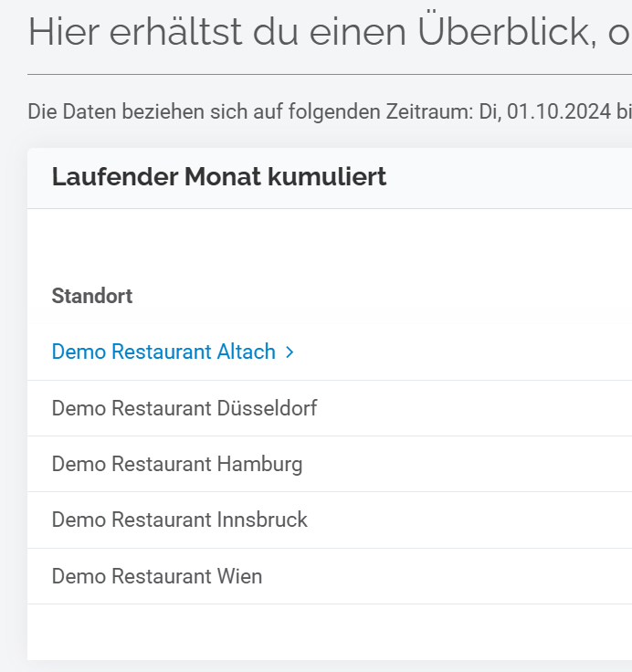Click the word kumuliert in card header
632x672 pixels.
327,176
